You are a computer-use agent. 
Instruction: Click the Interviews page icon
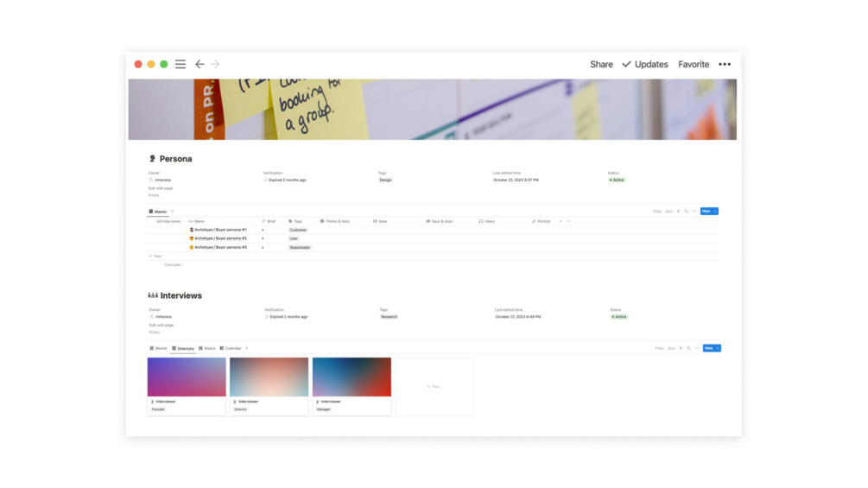[153, 295]
